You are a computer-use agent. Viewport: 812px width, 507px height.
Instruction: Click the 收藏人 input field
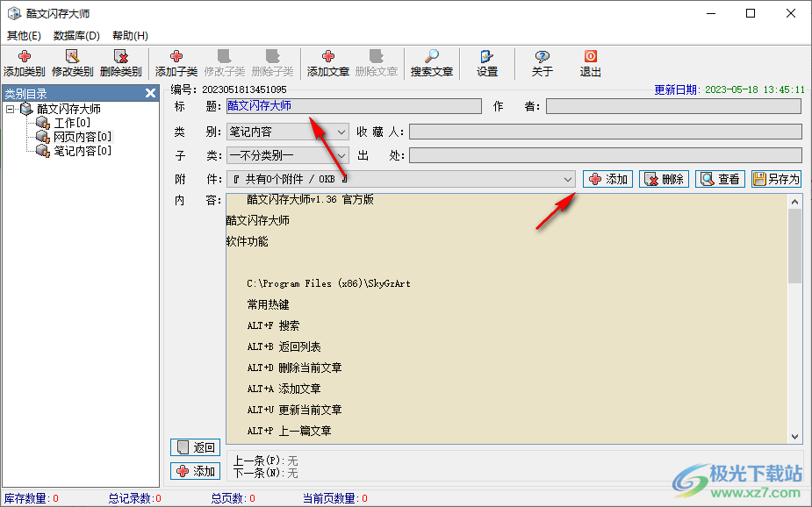pyautogui.click(x=606, y=132)
